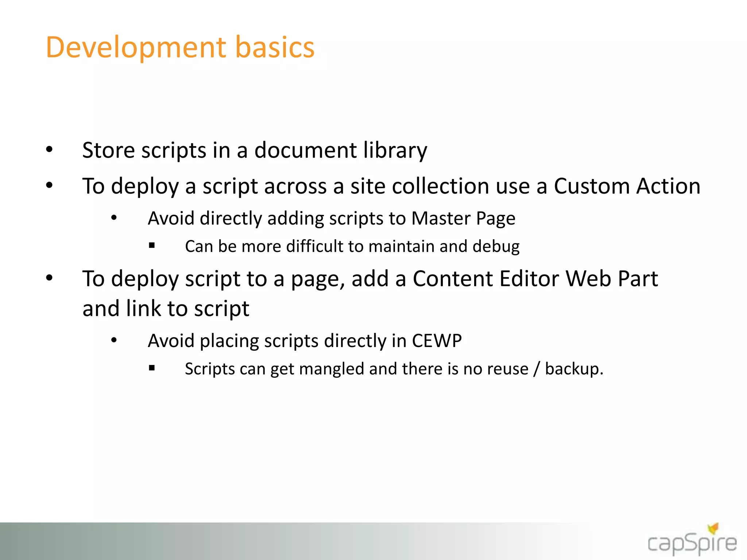Click the 'Development basics' slide title
This screenshot has height=560, width=747.
tap(180, 48)
